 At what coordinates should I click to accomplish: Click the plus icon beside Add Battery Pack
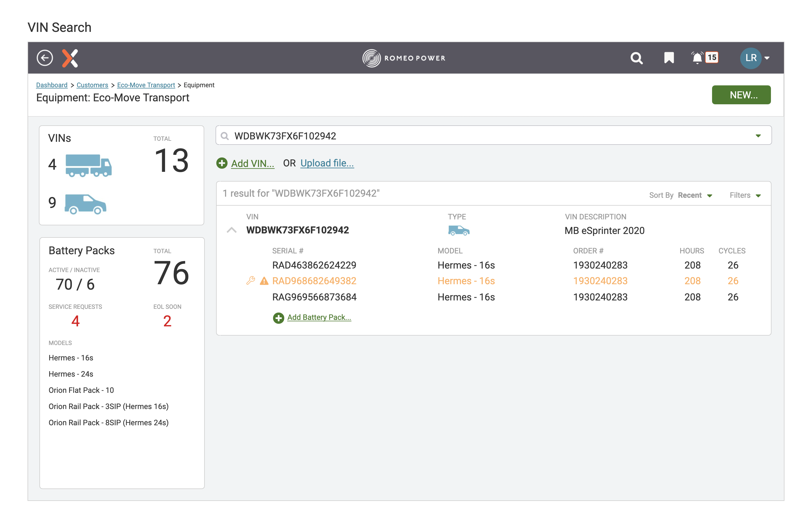(x=279, y=318)
